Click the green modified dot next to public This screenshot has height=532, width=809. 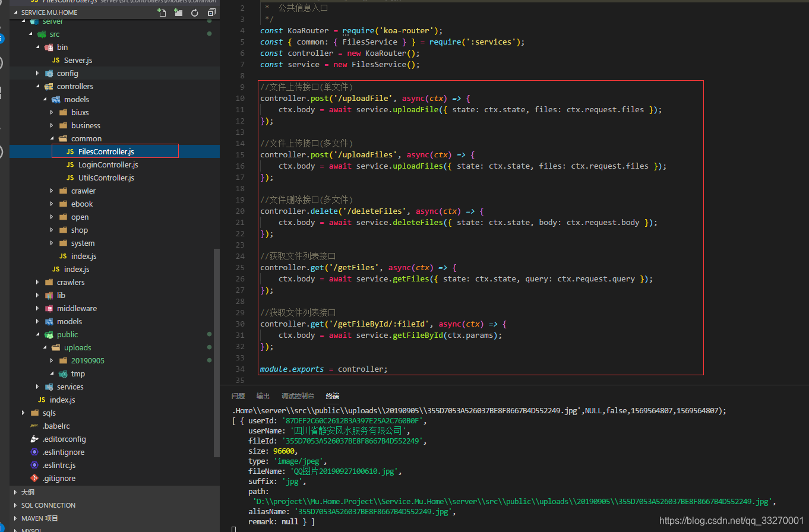click(x=208, y=334)
